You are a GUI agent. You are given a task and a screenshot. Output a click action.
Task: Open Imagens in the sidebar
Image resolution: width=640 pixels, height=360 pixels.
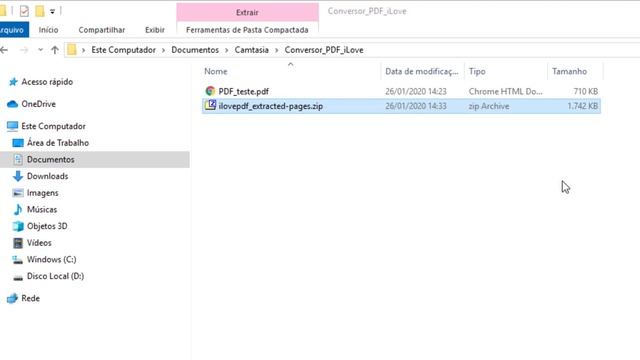pos(42,193)
